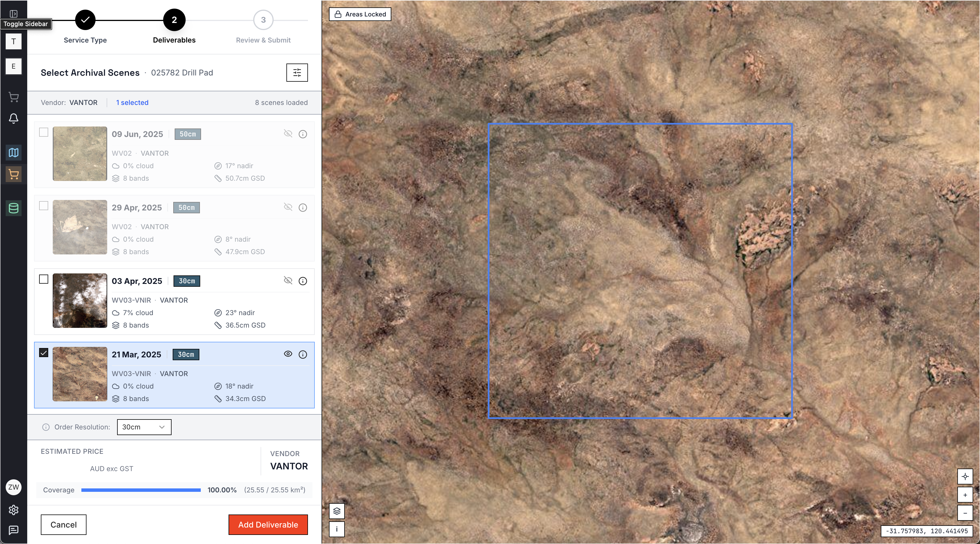Click the Add Deliverable button
The height and width of the screenshot is (544, 980).
coord(268,524)
